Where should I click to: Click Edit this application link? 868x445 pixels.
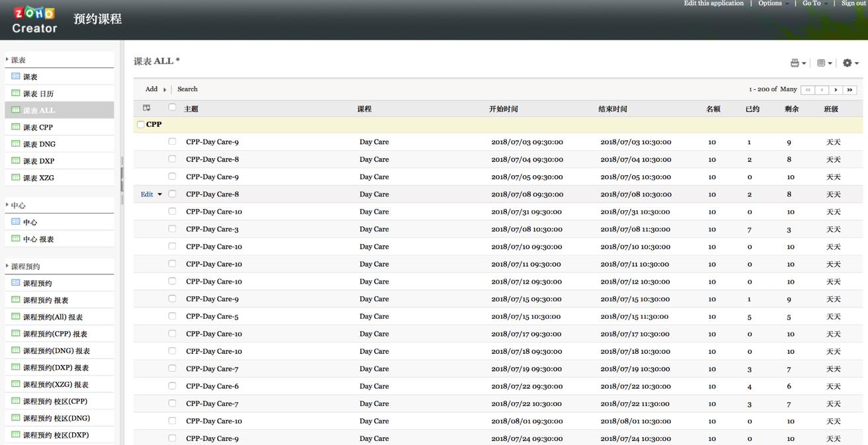[713, 4]
